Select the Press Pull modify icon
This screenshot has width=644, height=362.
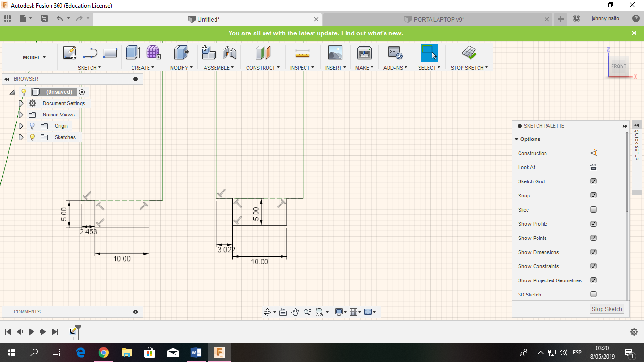coord(181,52)
